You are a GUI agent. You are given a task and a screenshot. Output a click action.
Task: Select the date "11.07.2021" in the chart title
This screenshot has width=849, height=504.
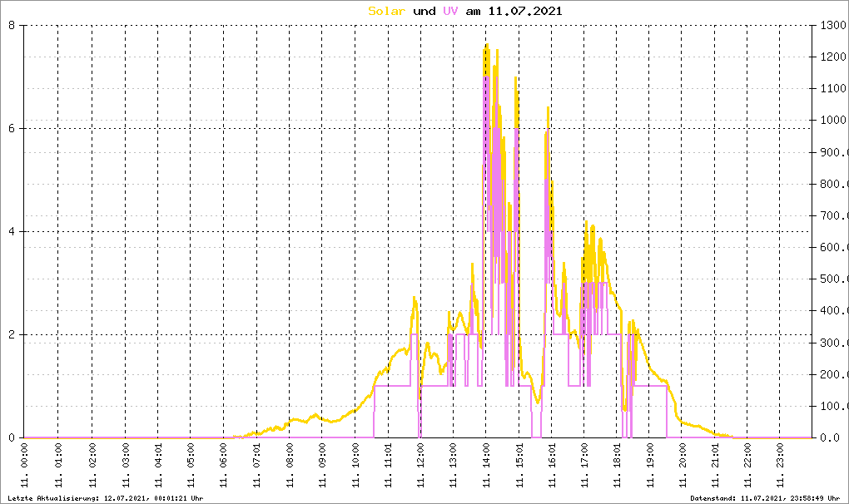pos(525,11)
